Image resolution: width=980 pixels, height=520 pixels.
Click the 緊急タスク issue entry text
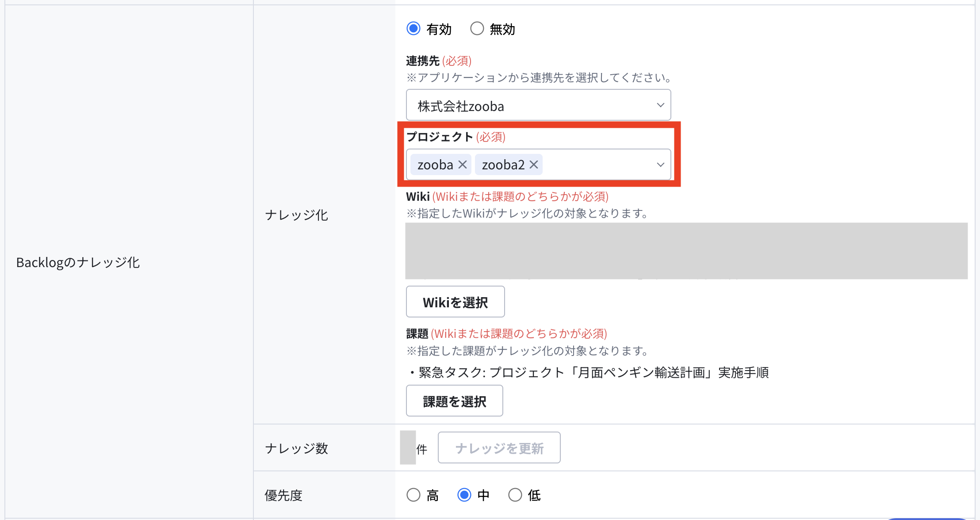click(589, 372)
